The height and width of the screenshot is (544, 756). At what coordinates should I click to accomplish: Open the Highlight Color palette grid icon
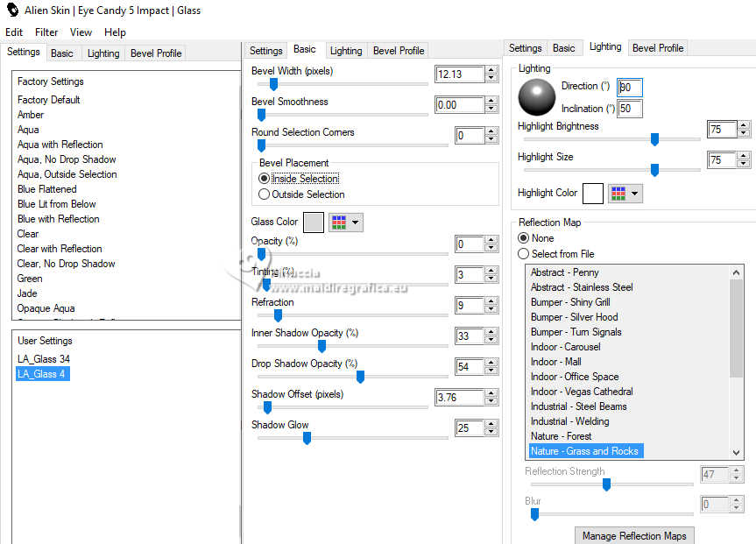618,194
